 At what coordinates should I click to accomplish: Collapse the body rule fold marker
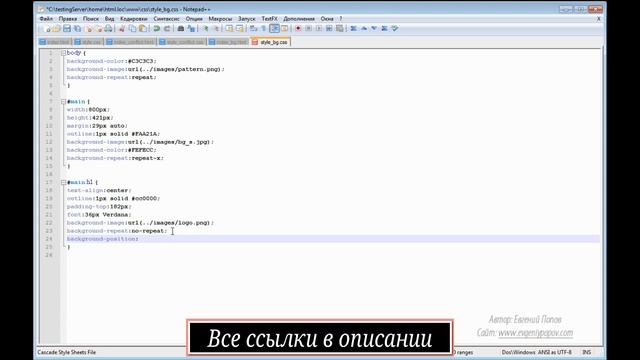pos(63,53)
